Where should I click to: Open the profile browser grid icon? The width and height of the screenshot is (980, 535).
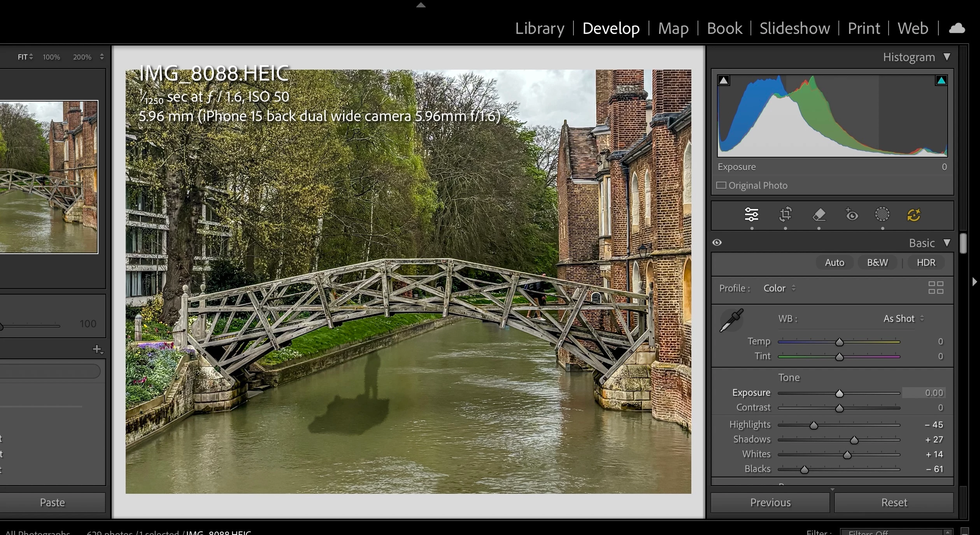pyautogui.click(x=936, y=288)
